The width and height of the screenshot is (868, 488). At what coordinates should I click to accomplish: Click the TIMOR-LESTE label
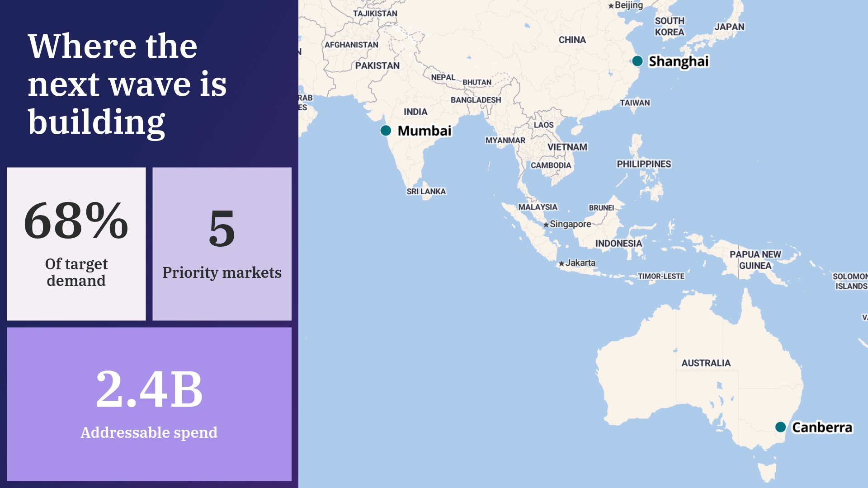pos(660,277)
